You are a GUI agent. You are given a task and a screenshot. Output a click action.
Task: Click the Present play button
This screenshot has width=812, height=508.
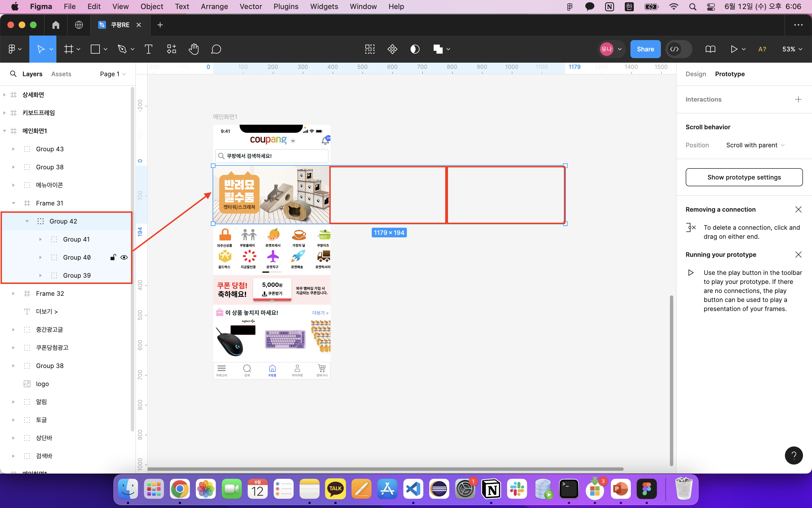(x=734, y=49)
